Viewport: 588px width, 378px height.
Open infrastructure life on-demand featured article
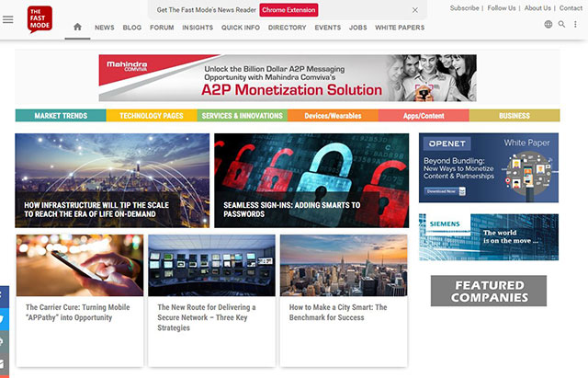coord(112,180)
